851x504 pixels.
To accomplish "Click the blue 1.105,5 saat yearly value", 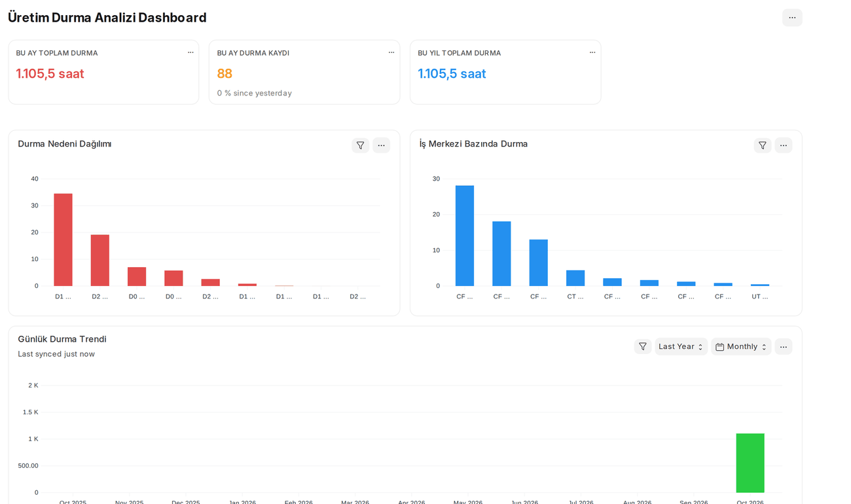I will point(452,74).
